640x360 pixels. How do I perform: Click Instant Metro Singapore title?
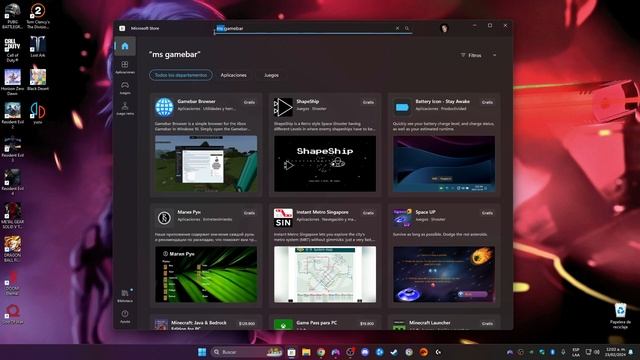click(322, 212)
